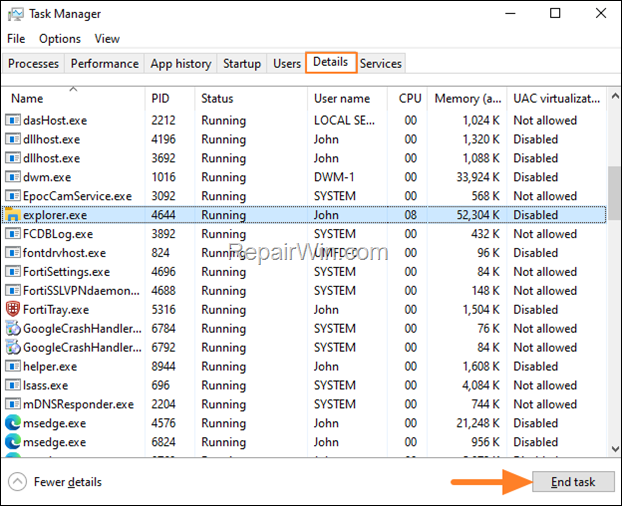This screenshot has width=622, height=506.
Task: Switch to the Performance tab
Action: coord(105,63)
